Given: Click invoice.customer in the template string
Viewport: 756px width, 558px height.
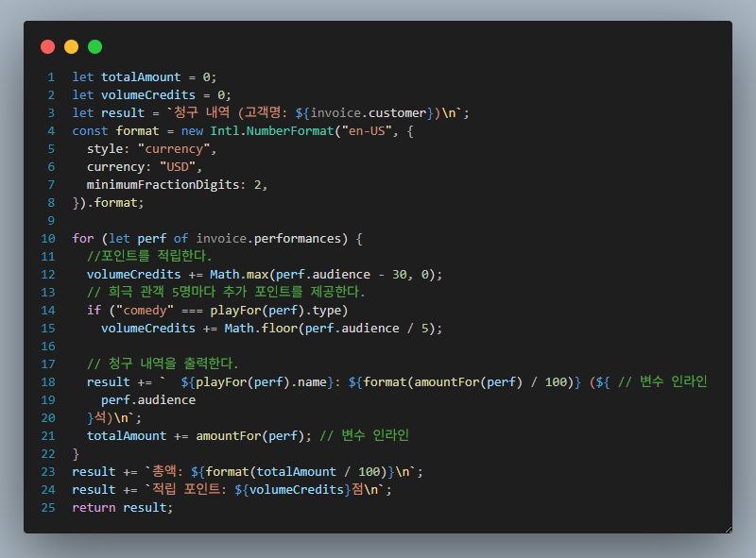Looking at the screenshot, I should tap(369, 112).
